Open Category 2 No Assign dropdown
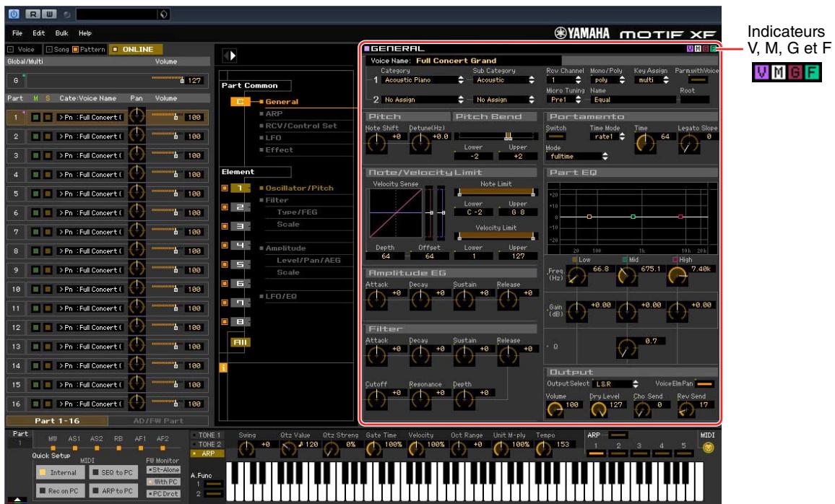Viewport: 835px width, 504px height. point(423,100)
